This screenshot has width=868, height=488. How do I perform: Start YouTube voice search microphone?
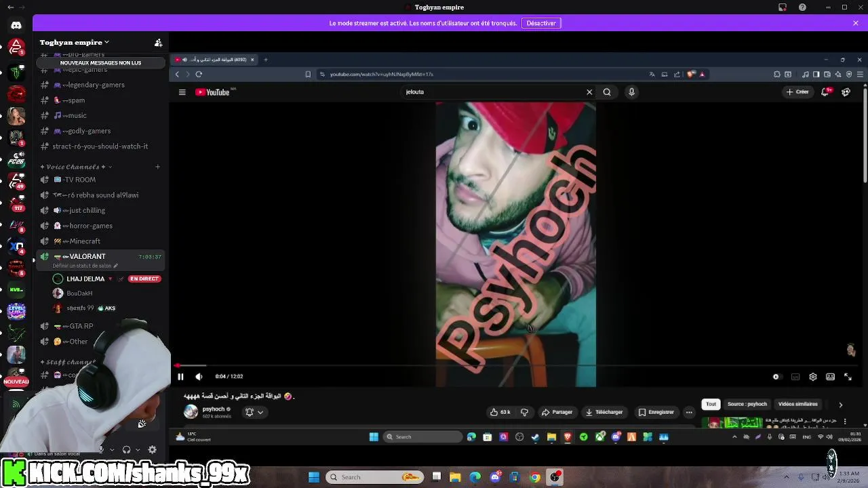(x=631, y=92)
